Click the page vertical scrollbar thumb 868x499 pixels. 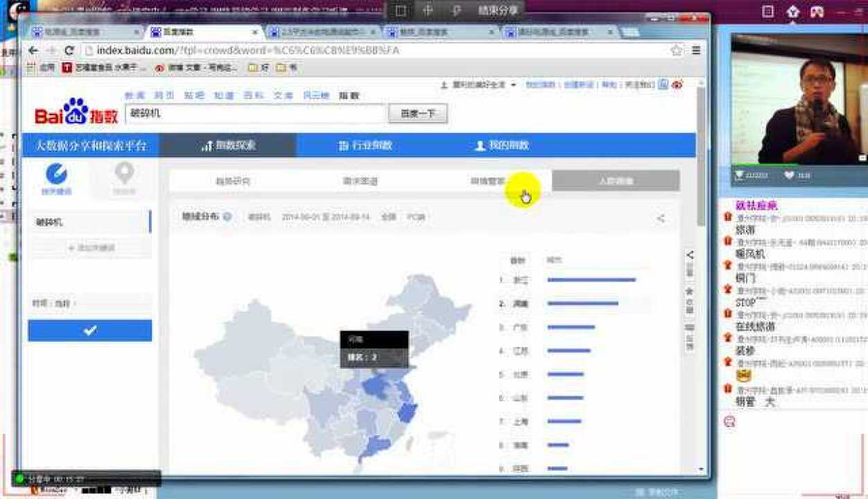click(x=701, y=156)
